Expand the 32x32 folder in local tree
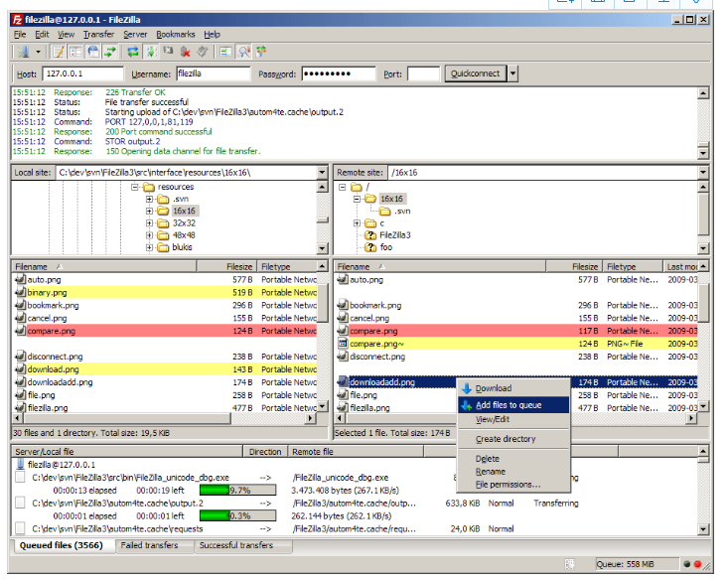This screenshot has height=580, width=728. pos(149,222)
